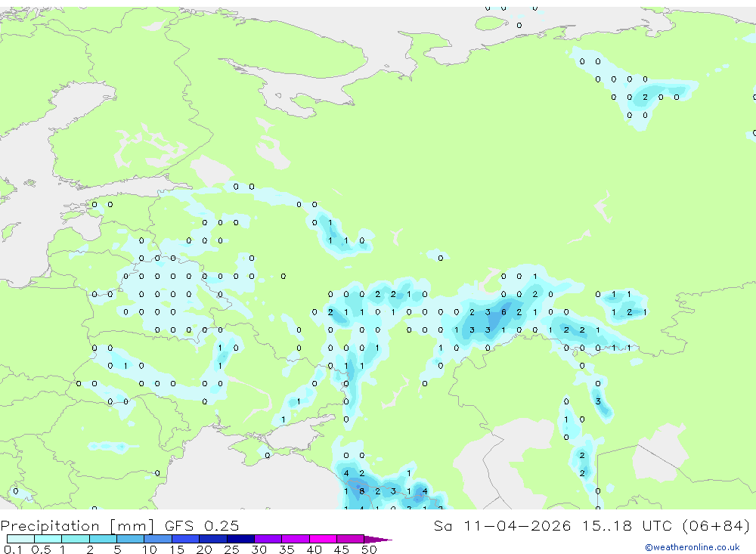
Task: Click the legend label 45
Action: [342, 549]
